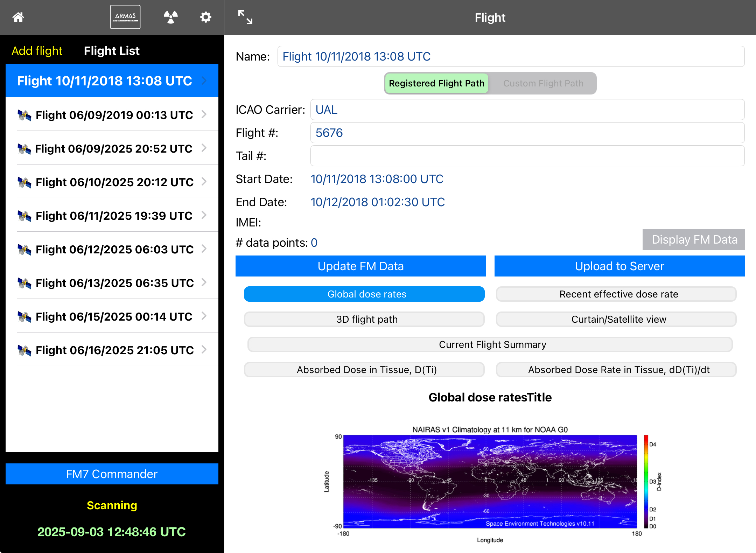Click the radiation symbol icon
This screenshot has height=553, width=756.
[171, 17]
